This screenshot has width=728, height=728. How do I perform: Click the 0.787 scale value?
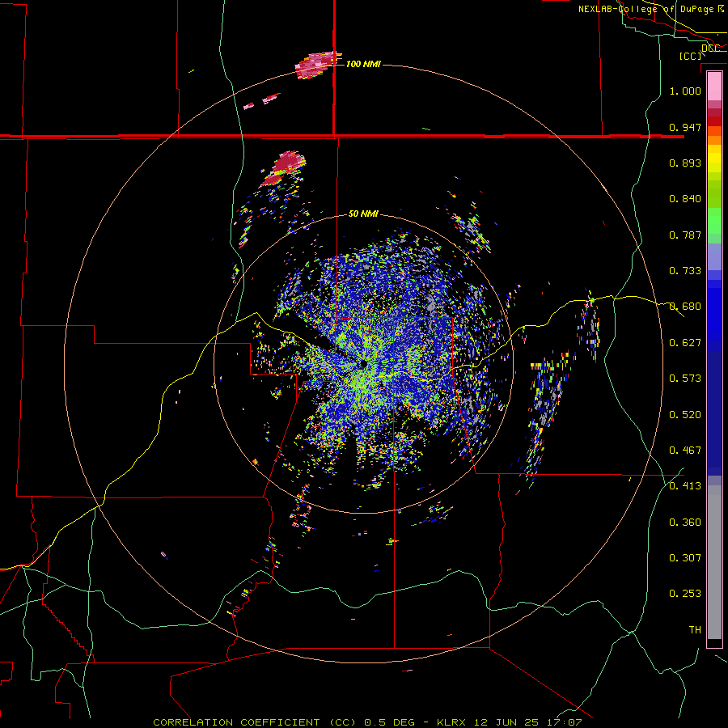pyautogui.click(x=685, y=235)
